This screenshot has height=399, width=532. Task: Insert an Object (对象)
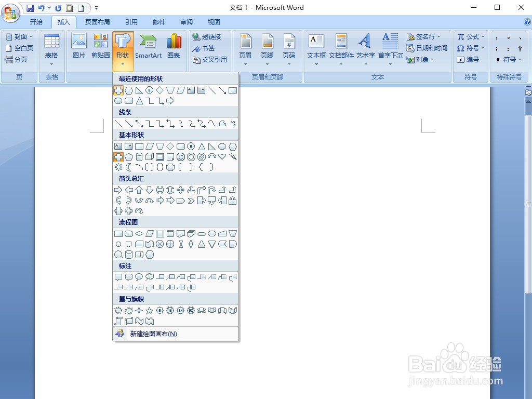tap(420, 60)
